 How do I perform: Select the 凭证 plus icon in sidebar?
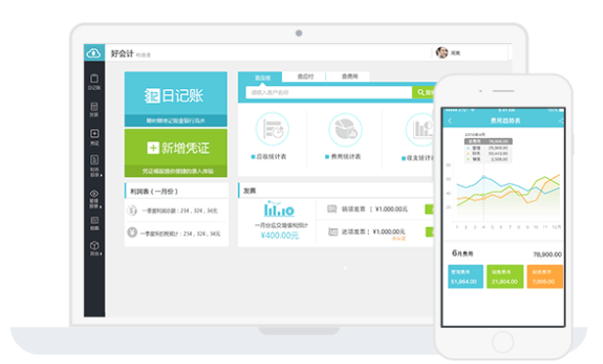pyautogui.click(x=94, y=137)
